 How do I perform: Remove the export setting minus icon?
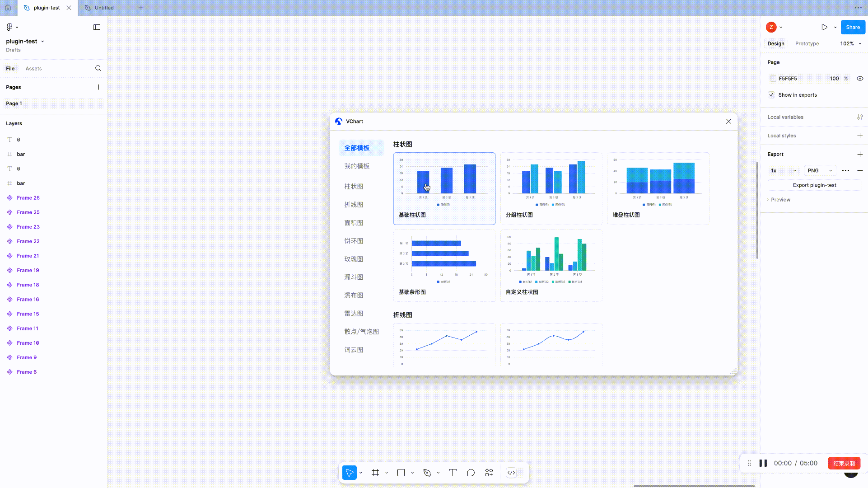point(860,171)
